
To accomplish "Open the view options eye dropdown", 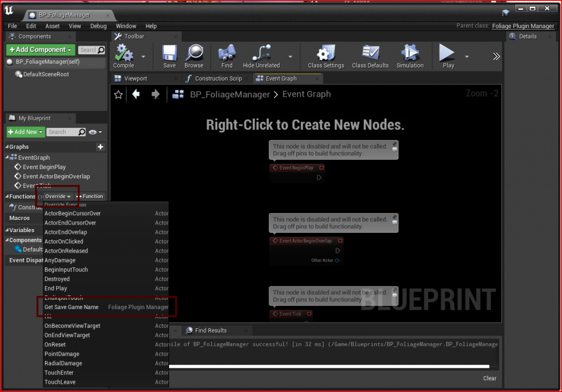I will click(x=95, y=132).
